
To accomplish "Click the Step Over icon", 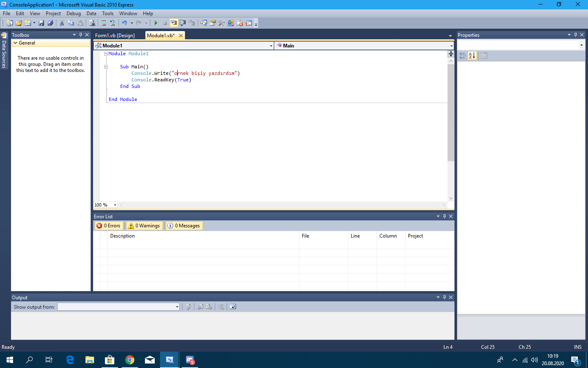I will coord(183,23).
